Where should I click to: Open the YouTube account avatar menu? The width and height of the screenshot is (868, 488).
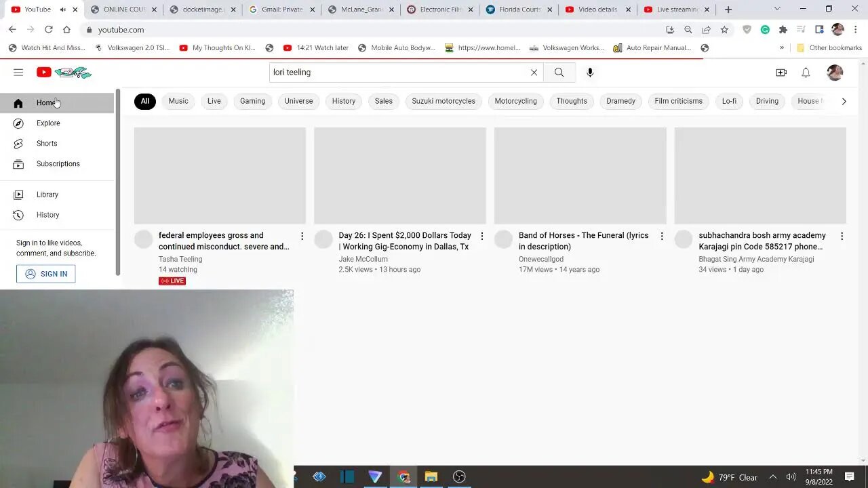pos(835,73)
